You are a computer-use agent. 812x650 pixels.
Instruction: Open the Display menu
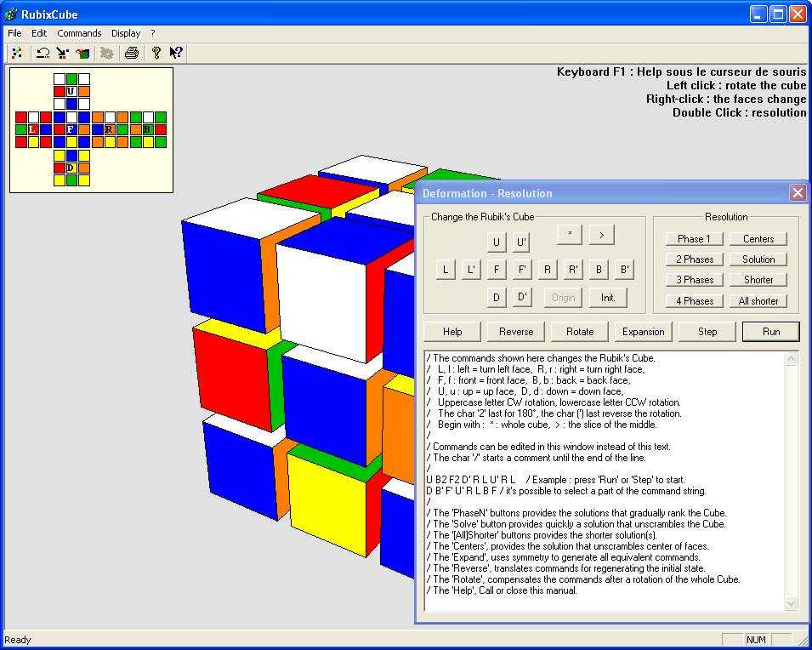(x=126, y=33)
